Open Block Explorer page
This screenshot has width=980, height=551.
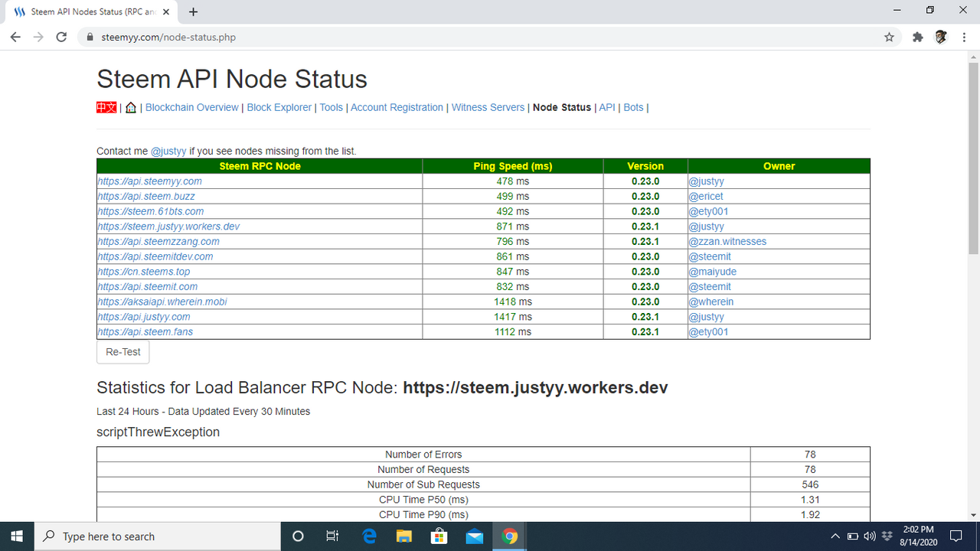tap(279, 107)
